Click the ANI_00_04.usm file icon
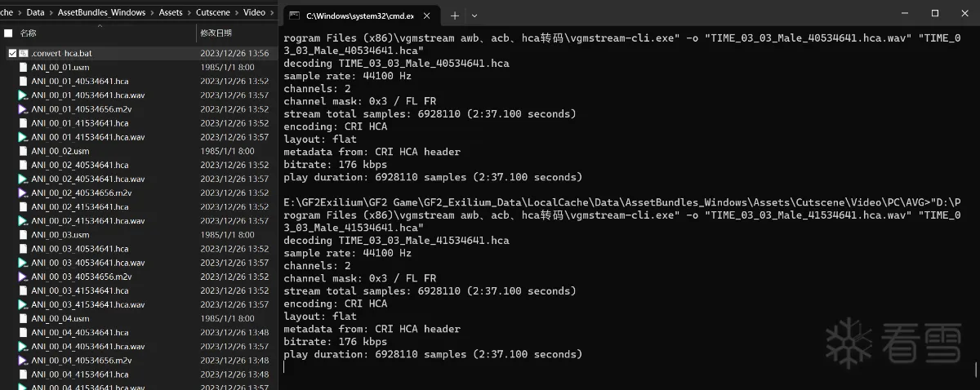 pos(24,318)
